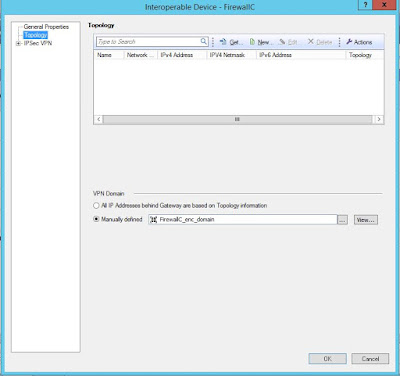The image size is (400, 376).
Task: Click the search magnifier icon
Action: [x=203, y=41]
